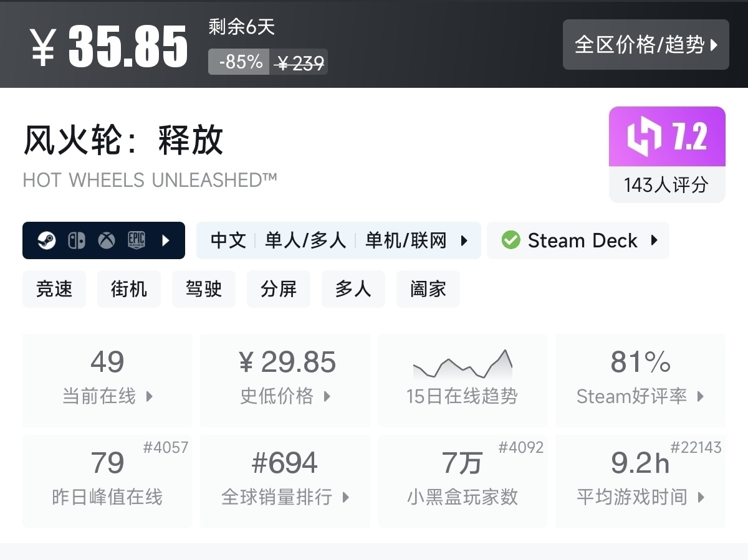View Steam好评率 review rating details
Image resolution: width=748 pixels, height=560 pixels.
pyautogui.click(x=640, y=380)
